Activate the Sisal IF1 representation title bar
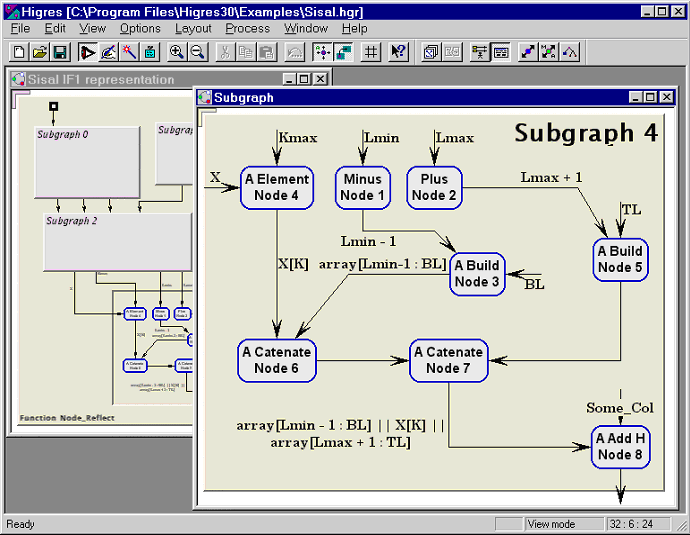 [169, 79]
